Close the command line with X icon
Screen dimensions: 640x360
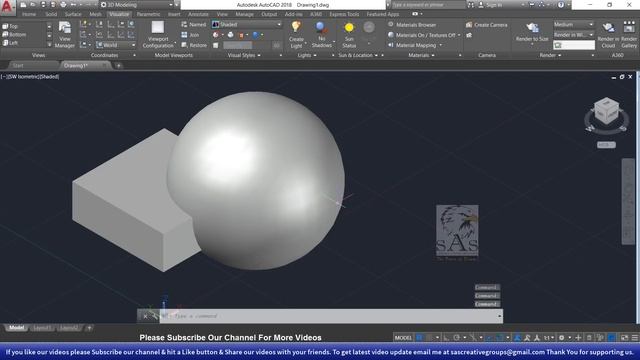point(145,316)
